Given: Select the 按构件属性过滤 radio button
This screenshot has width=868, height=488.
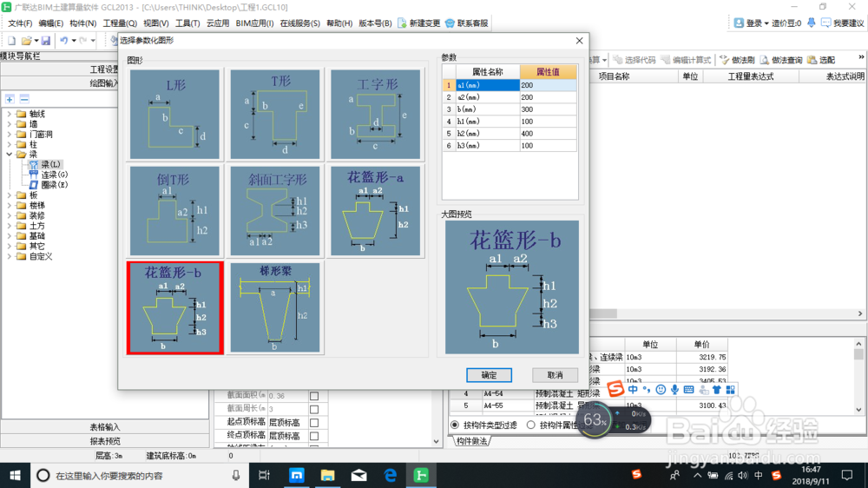Looking at the screenshot, I should tap(531, 425).
